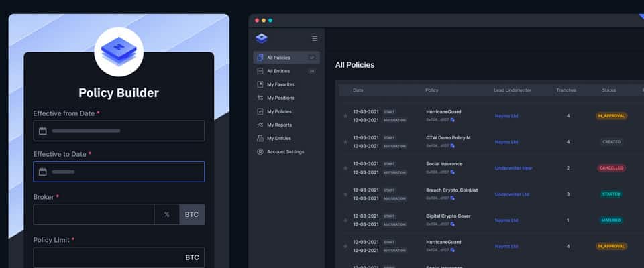This screenshot has width=644, height=268.
Task: Click the My Favorites bookmark icon
Action: pyautogui.click(x=260, y=84)
